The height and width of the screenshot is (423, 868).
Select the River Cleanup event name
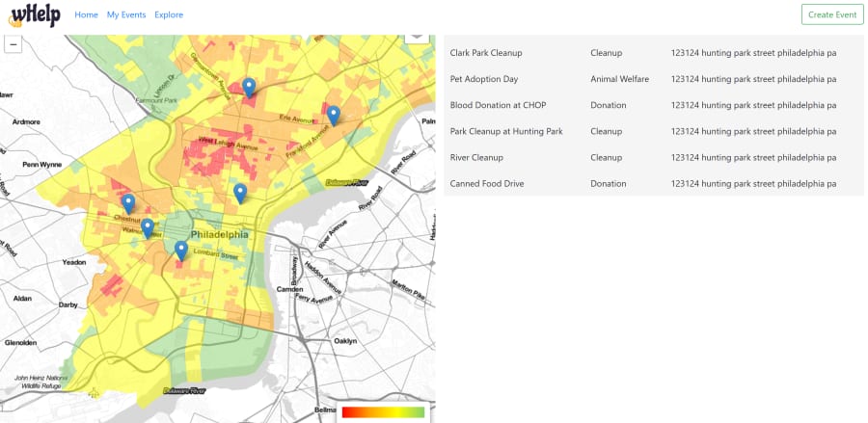point(476,158)
